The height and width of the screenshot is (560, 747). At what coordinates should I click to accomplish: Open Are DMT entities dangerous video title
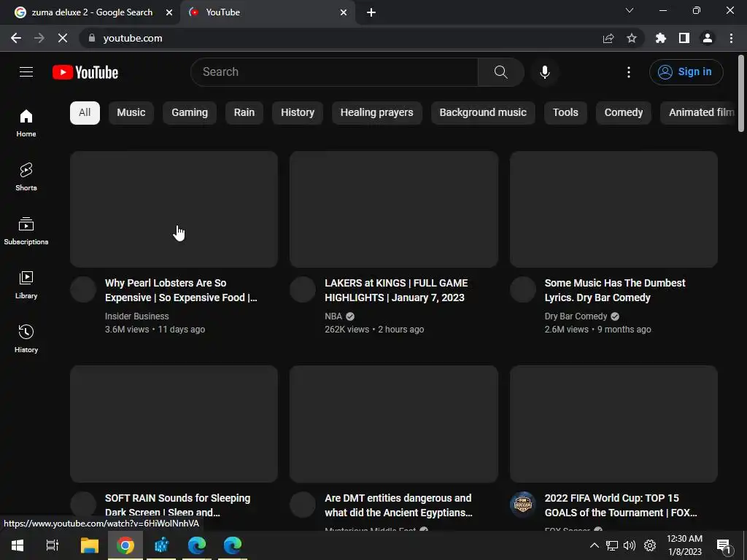pos(398,505)
